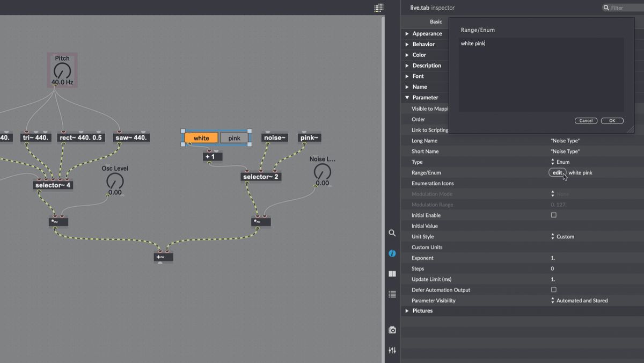Open the list view icon in sidebar
The width and height of the screenshot is (644, 363).
point(392,294)
